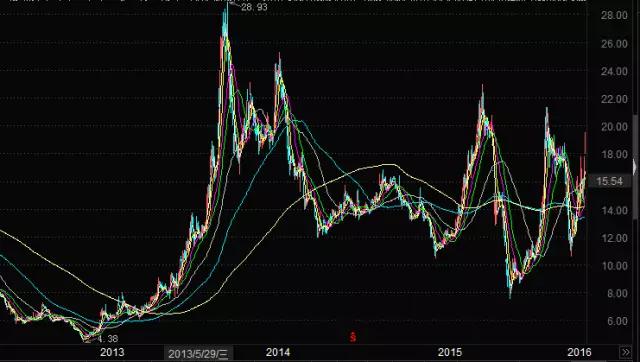This screenshot has width=640, height=362.
Task: Click the 22.00 price axis value
Action: pyautogui.click(x=614, y=99)
